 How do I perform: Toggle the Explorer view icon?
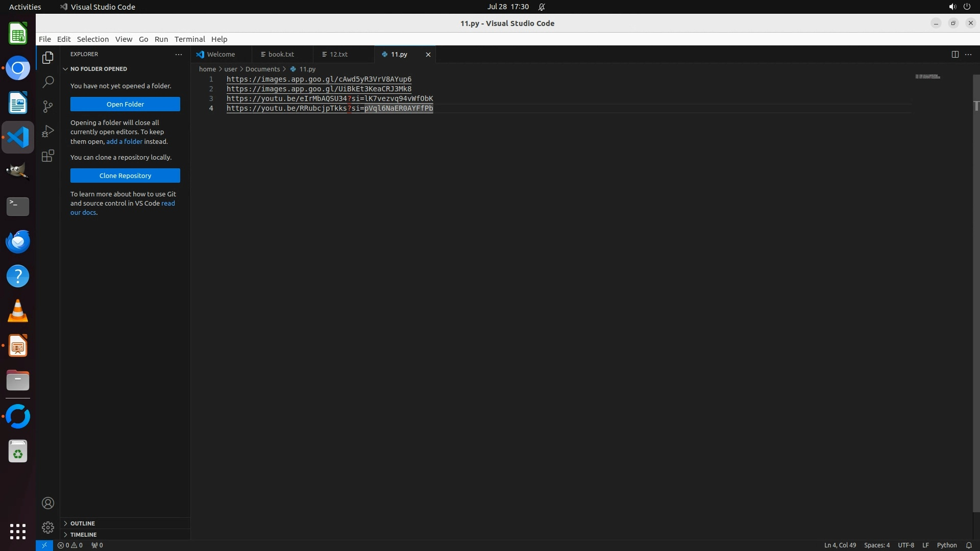pos(48,58)
